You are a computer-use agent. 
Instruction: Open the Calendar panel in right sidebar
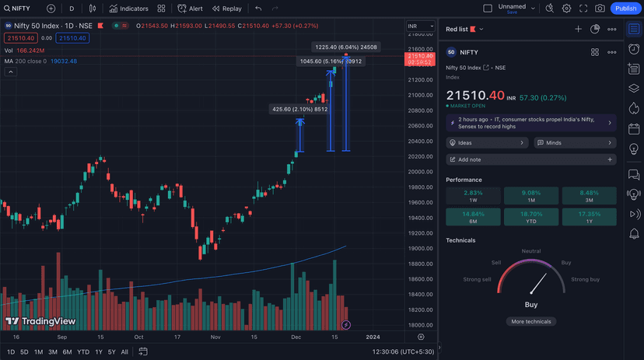coord(634,129)
